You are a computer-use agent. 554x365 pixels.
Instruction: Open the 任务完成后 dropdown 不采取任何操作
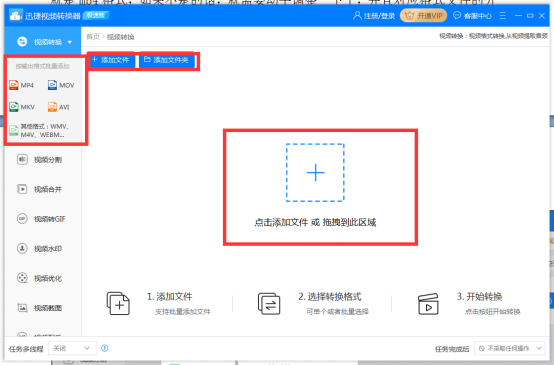click(510, 348)
